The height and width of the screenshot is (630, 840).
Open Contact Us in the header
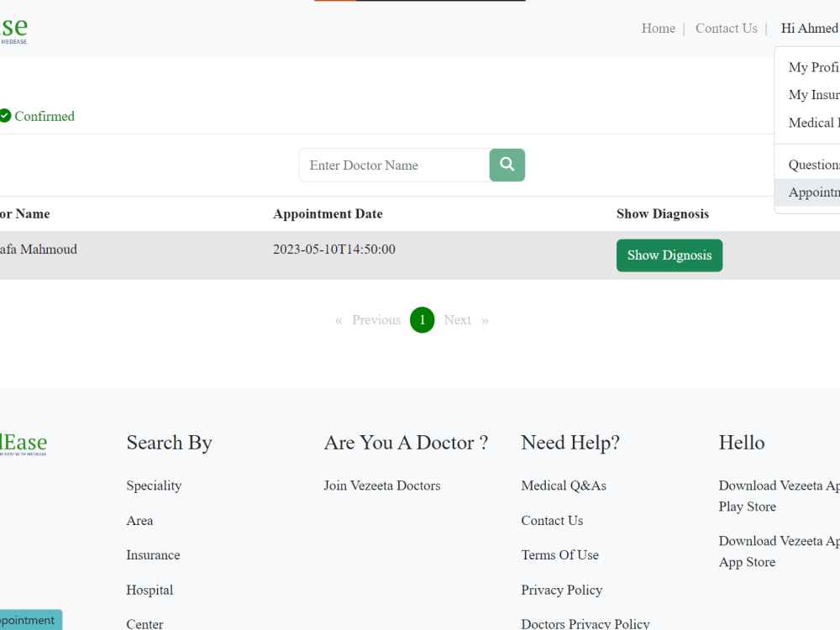pos(727,29)
